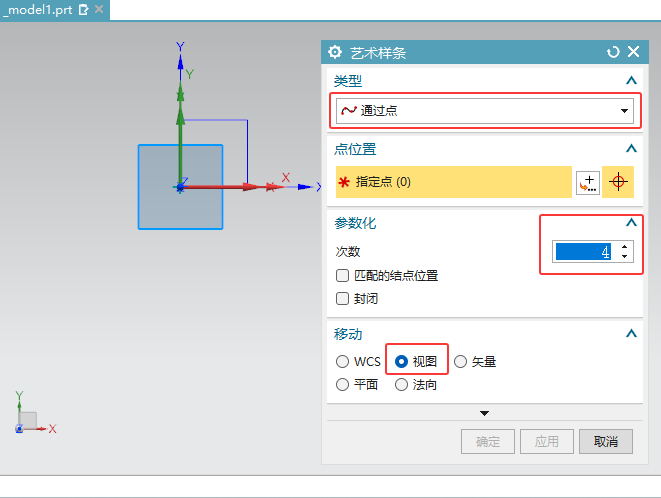
Task: Select the 矢量 movement radio button
Action: pyautogui.click(x=460, y=361)
